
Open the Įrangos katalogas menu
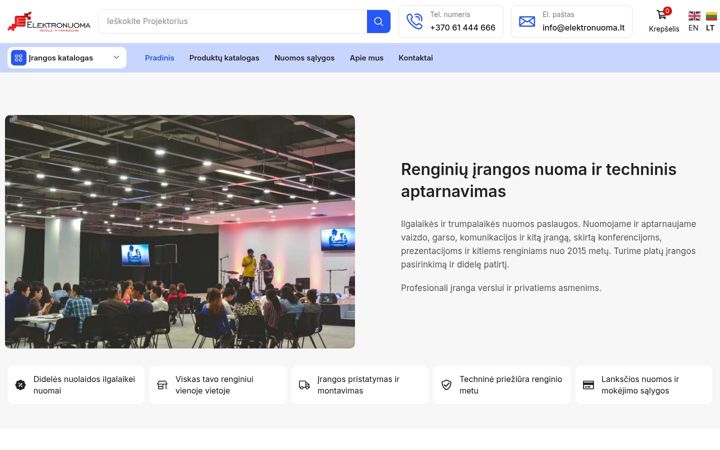67,58
